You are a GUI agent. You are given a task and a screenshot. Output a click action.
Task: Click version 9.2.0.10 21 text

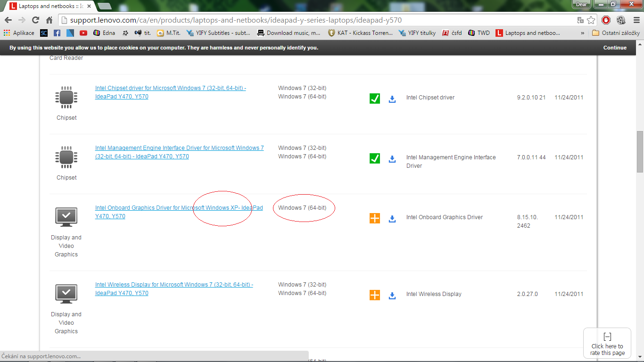[531, 98]
